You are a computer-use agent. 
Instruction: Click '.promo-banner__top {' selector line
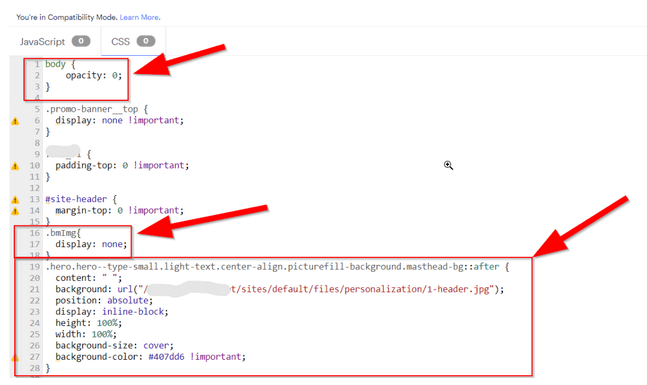point(97,109)
